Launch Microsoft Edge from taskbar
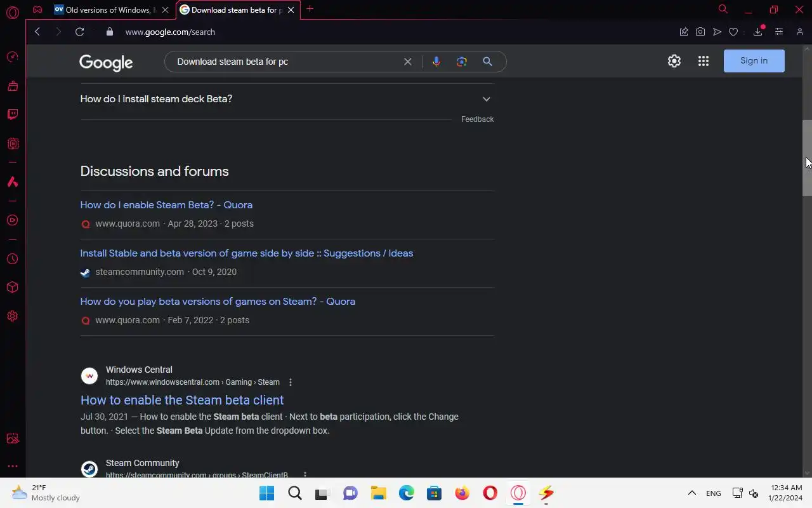The width and height of the screenshot is (812, 508). [407, 493]
